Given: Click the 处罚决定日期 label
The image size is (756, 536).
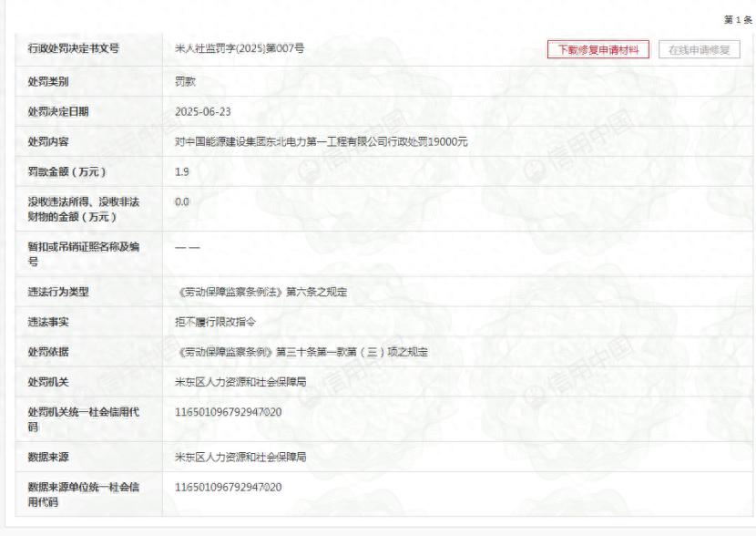Looking at the screenshot, I should click(x=58, y=111).
